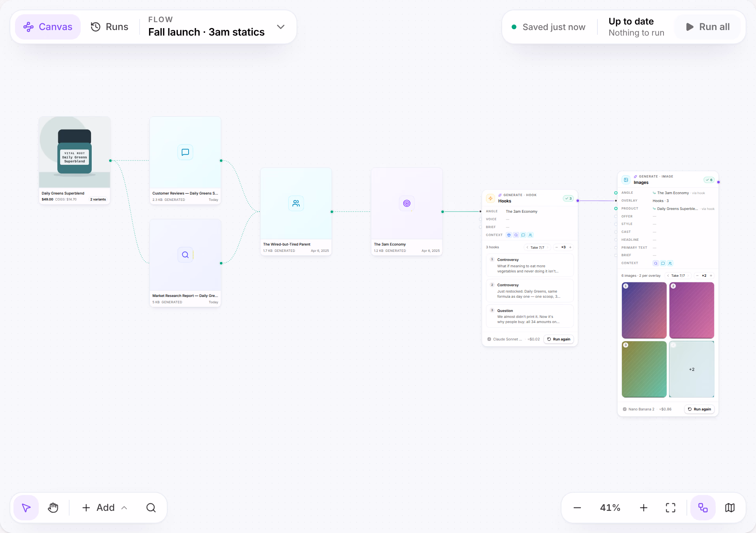Image resolution: width=756 pixels, height=533 pixels.
Task: Increase hook count with plus in Hooks
Action: (x=570, y=248)
